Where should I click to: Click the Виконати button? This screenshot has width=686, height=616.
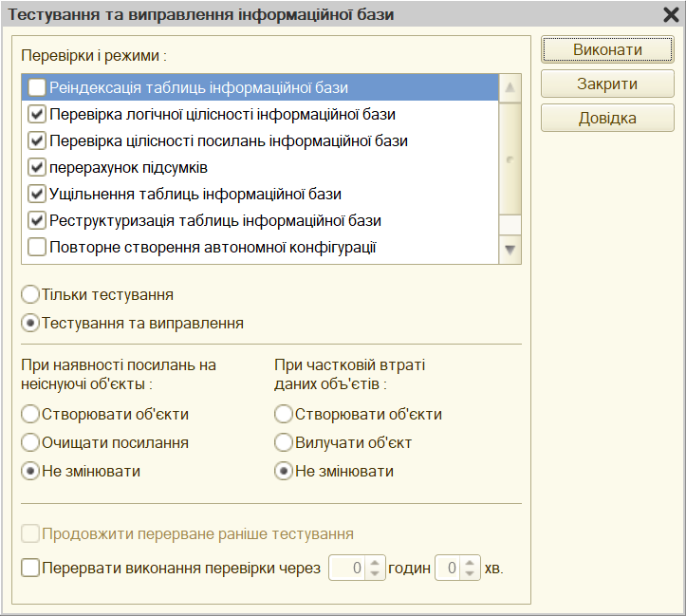607,50
